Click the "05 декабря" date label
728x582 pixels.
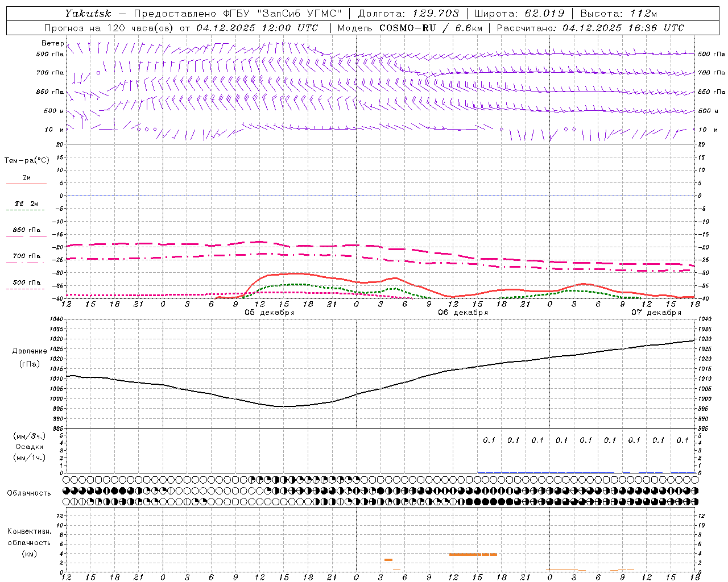(x=270, y=313)
